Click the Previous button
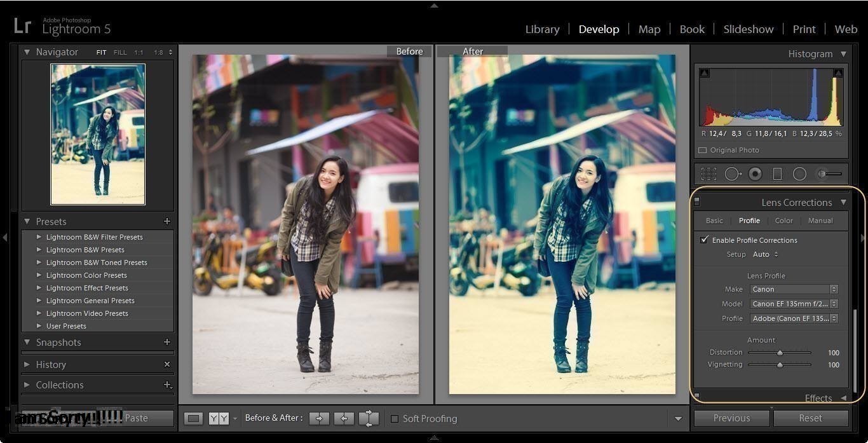Image resolution: width=868 pixels, height=443 pixels. [x=731, y=418]
